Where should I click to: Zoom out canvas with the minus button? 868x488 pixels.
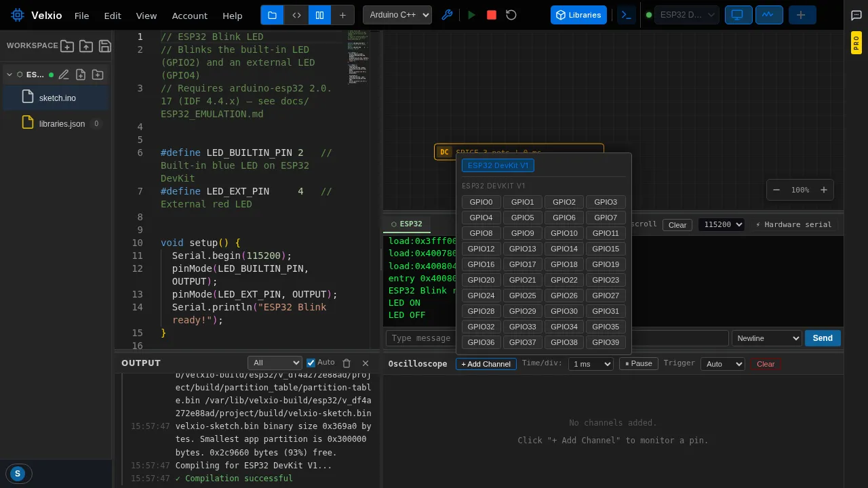(776, 190)
